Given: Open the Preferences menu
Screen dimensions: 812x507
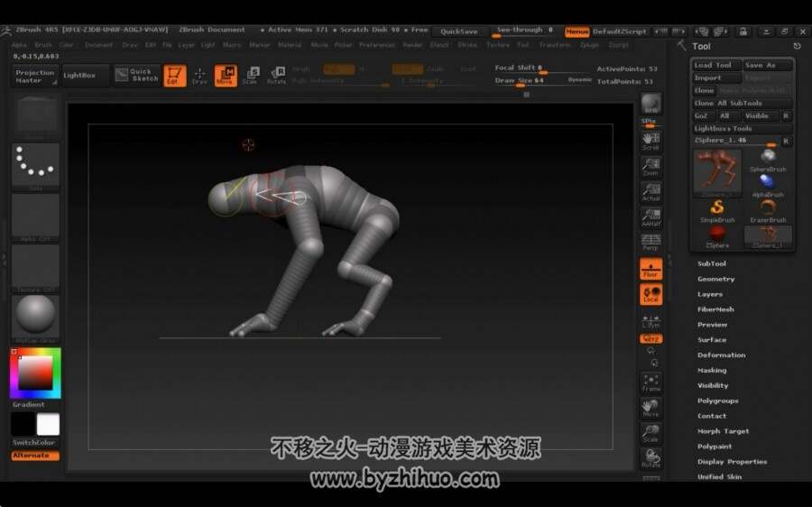Looking at the screenshot, I should click(377, 45).
